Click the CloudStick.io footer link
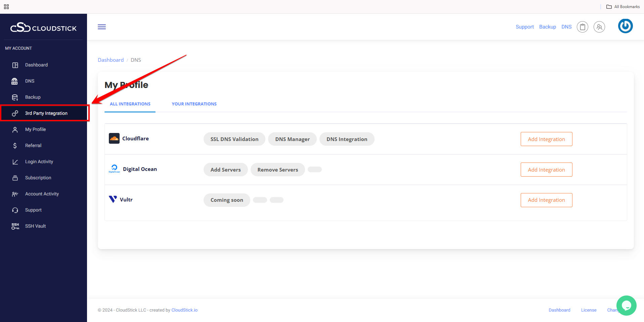Viewport: 644px width, 322px height. coord(184,310)
